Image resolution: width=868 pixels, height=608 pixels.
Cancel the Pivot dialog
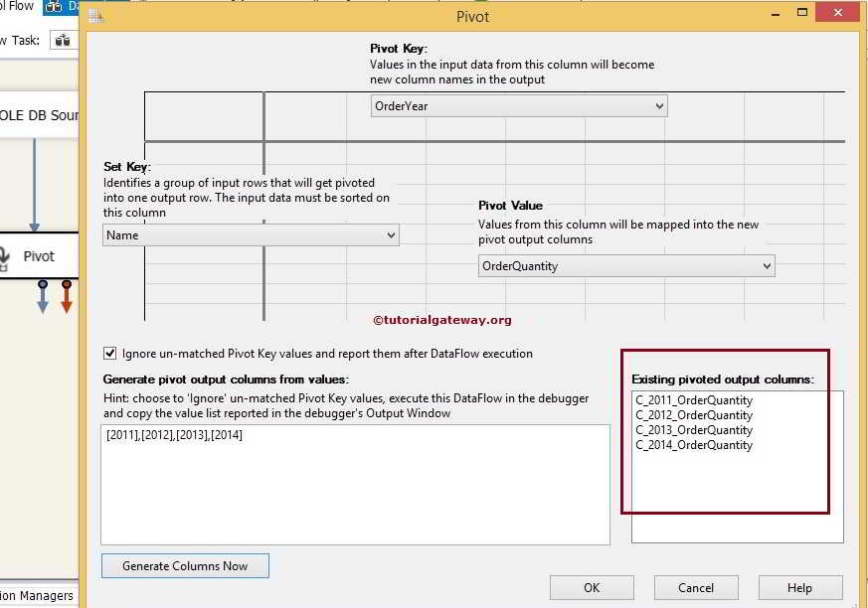[x=696, y=587]
